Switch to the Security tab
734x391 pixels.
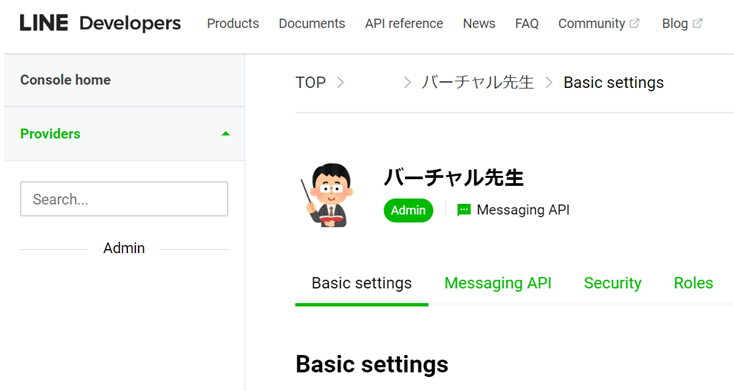612,283
